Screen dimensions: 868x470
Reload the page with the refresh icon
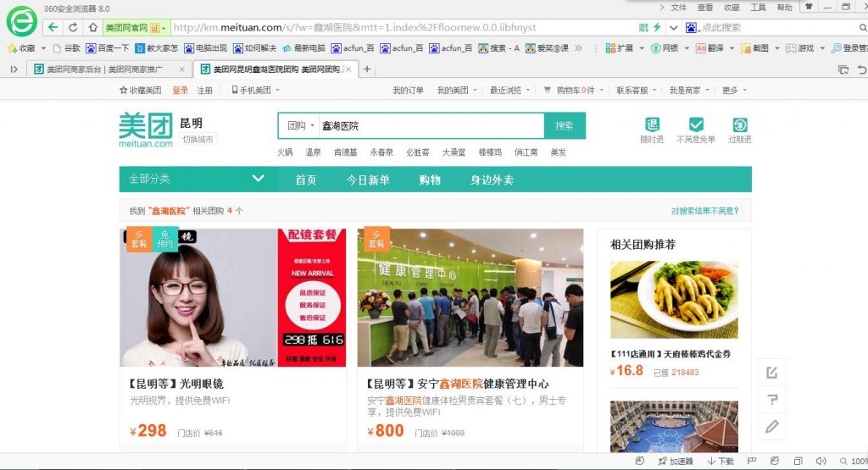(x=73, y=27)
